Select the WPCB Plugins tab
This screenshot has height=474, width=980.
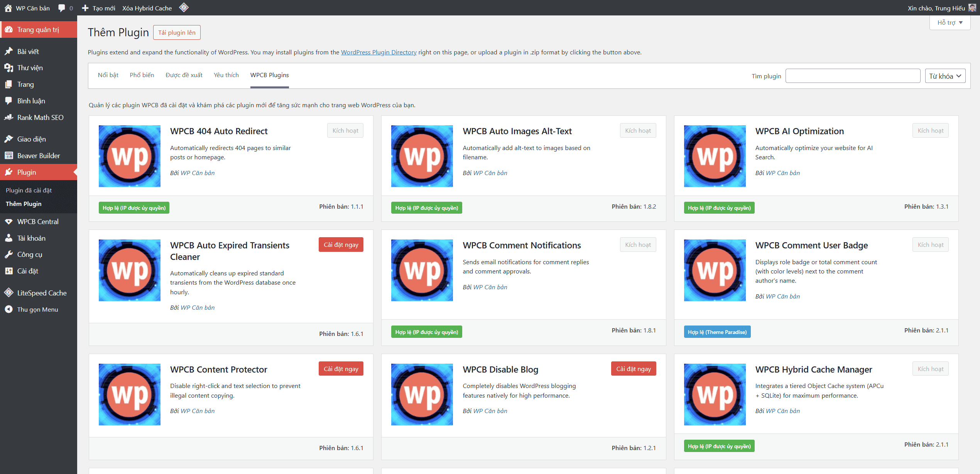point(270,75)
